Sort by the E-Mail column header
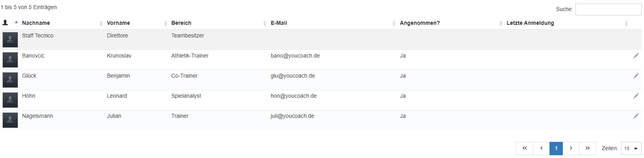This screenshot has width=644, height=158. 278,23
